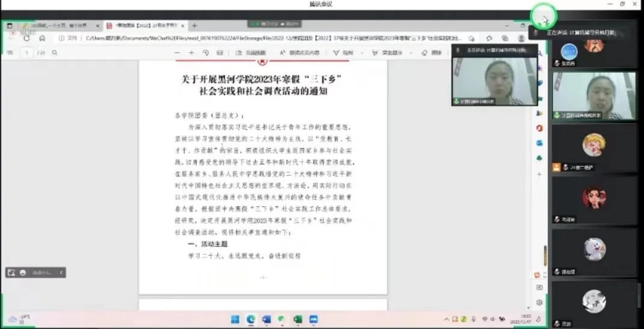Rotate the PDF page using toolbar icon
The width and height of the screenshot is (644, 329).
click(206, 53)
